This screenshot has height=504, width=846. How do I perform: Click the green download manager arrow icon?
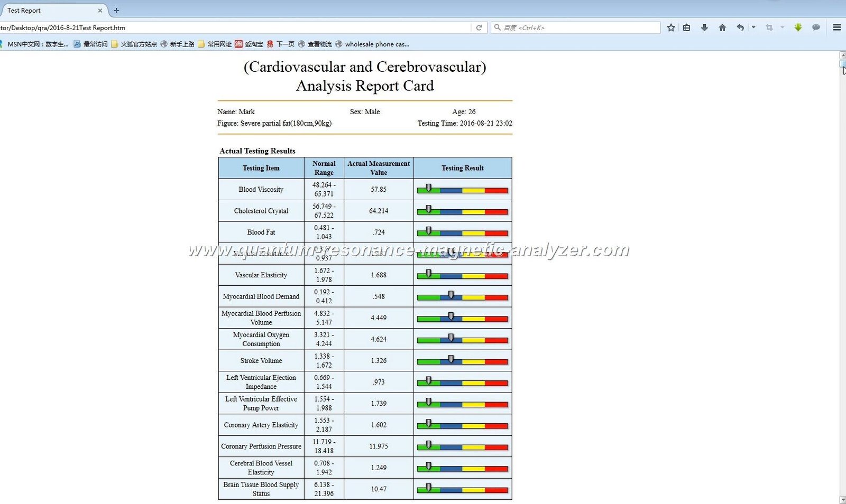coord(798,27)
